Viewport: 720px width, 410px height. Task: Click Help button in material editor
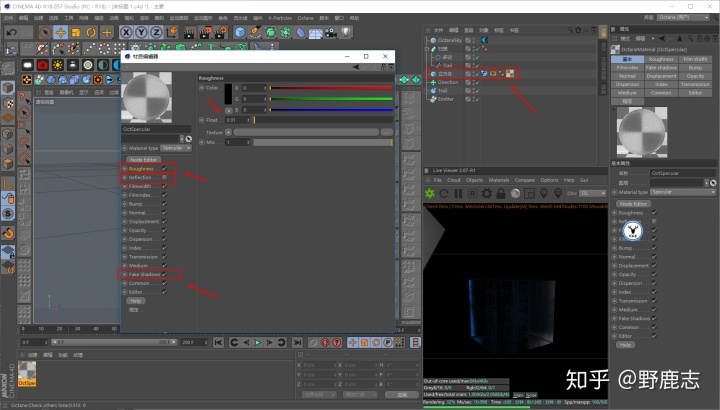(x=135, y=301)
